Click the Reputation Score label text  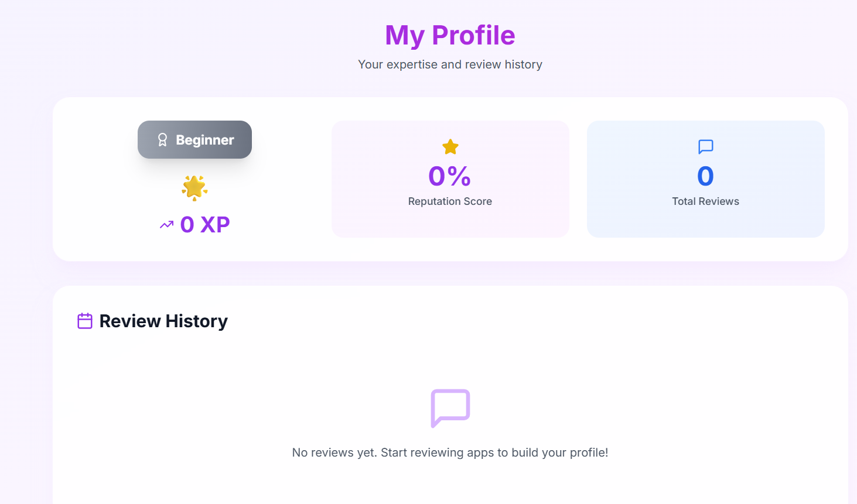[450, 201]
